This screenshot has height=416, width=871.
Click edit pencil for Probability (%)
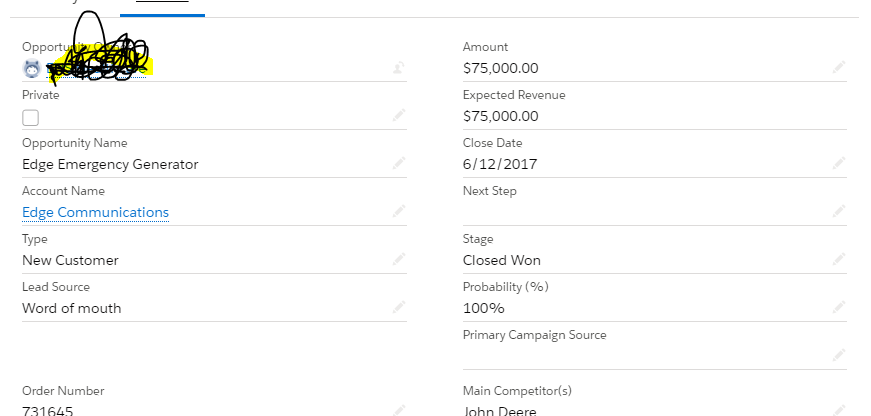(x=840, y=306)
